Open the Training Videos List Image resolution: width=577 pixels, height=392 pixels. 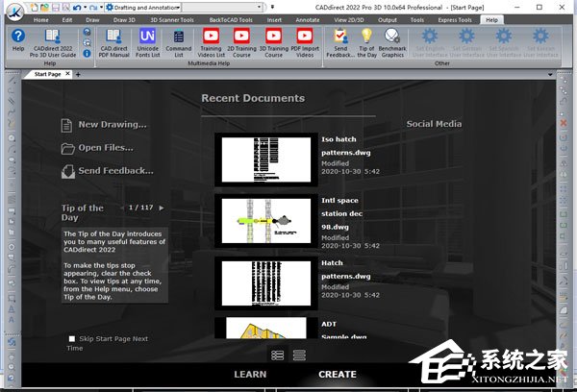pos(211,43)
